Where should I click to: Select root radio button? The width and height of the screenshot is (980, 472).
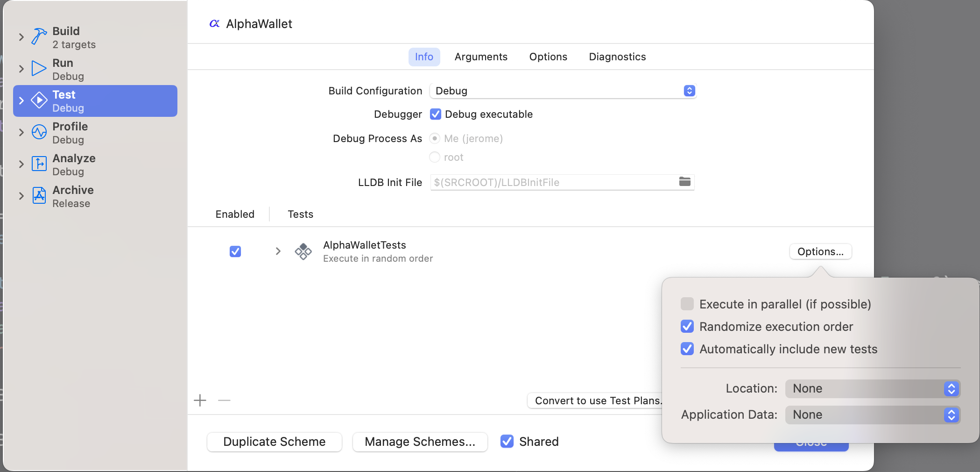435,157
